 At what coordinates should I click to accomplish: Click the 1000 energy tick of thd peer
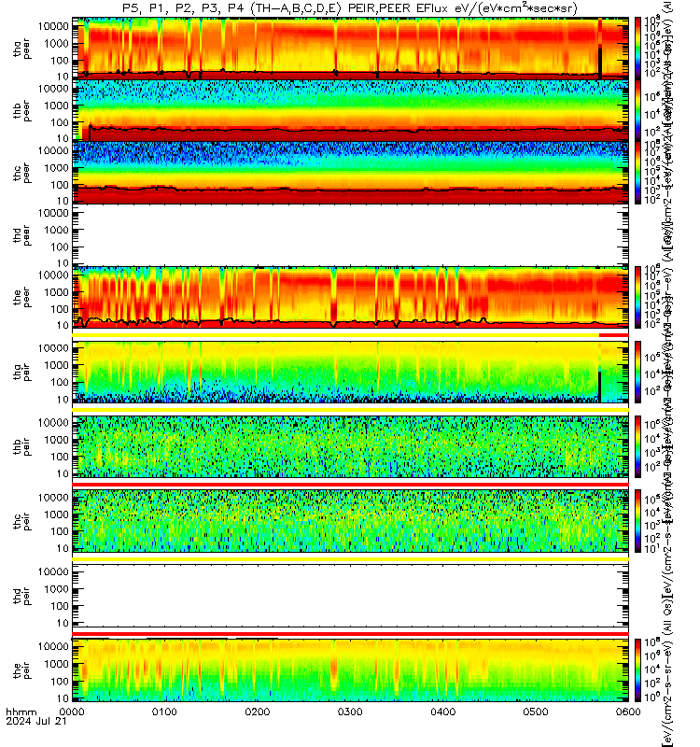pyautogui.click(x=57, y=230)
